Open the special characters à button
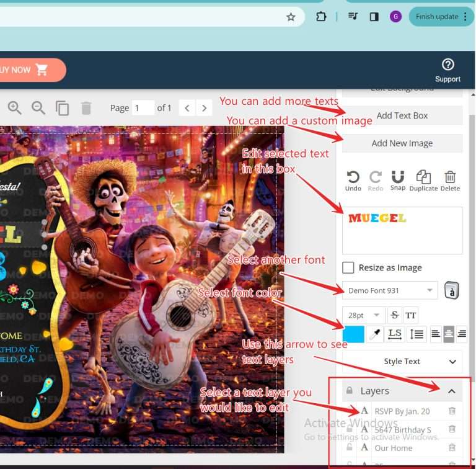The width and height of the screenshot is (476, 469). click(452, 291)
